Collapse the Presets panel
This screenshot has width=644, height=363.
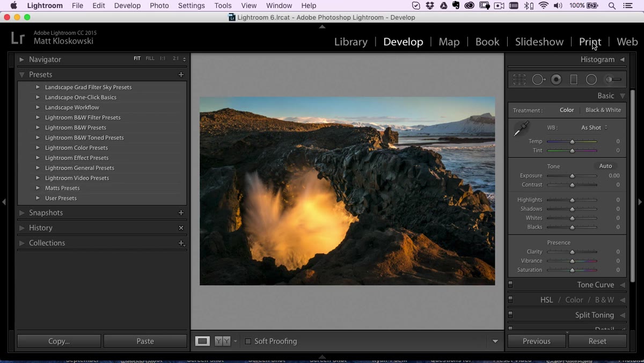click(x=21, y=75)
